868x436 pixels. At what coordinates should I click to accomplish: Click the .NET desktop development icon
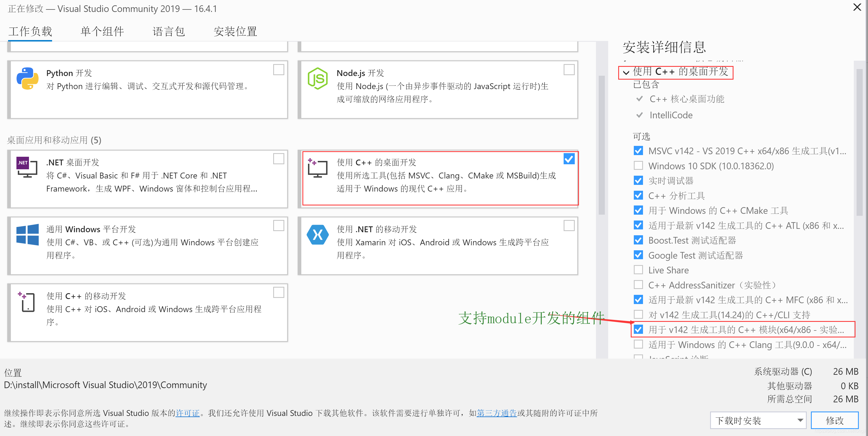pos(27,167)
